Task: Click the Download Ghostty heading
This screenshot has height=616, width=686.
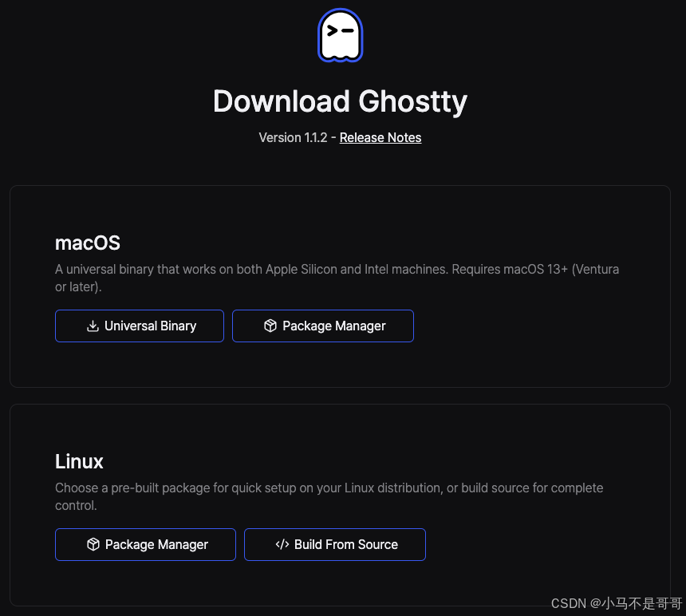Action: [x=341, y=101]
